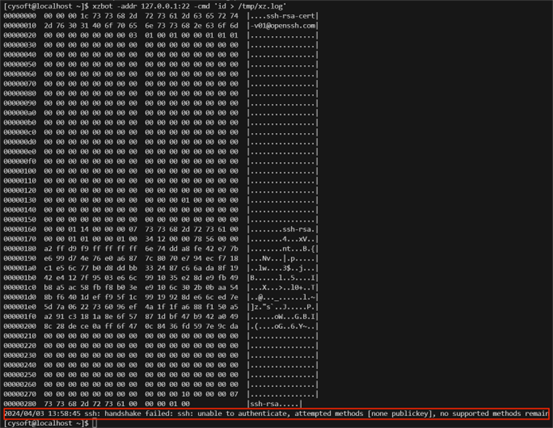The height and width of the screenshot is (428, 553).
Task: Select hex dump offset 00000010
Action: pyautogui.click(x=20, y=26)
